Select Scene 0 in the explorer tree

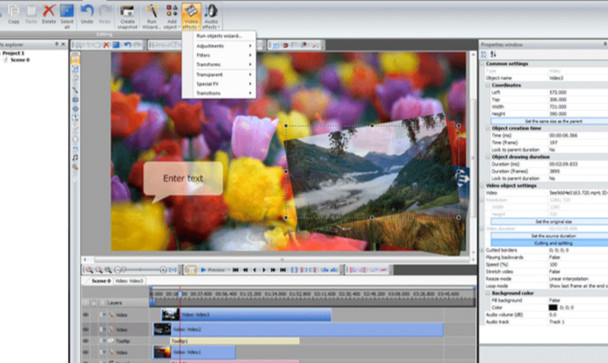coord(20,60)
